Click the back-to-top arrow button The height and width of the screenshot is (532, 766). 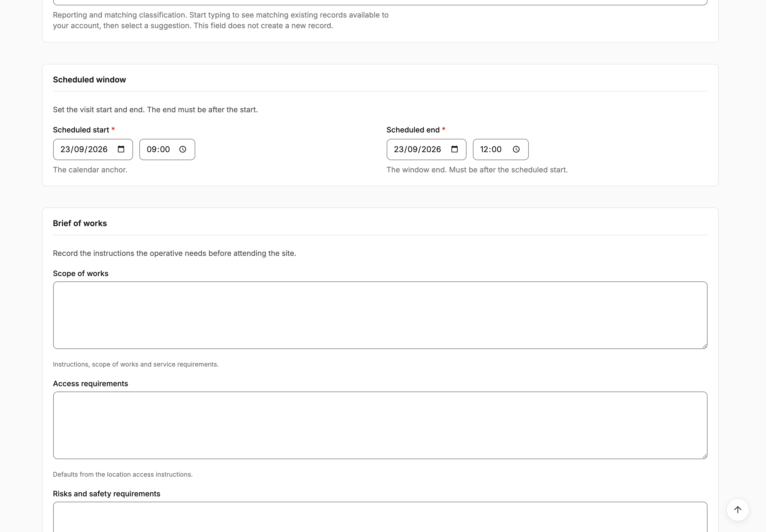pyautogui.click(x=738, y=510)
